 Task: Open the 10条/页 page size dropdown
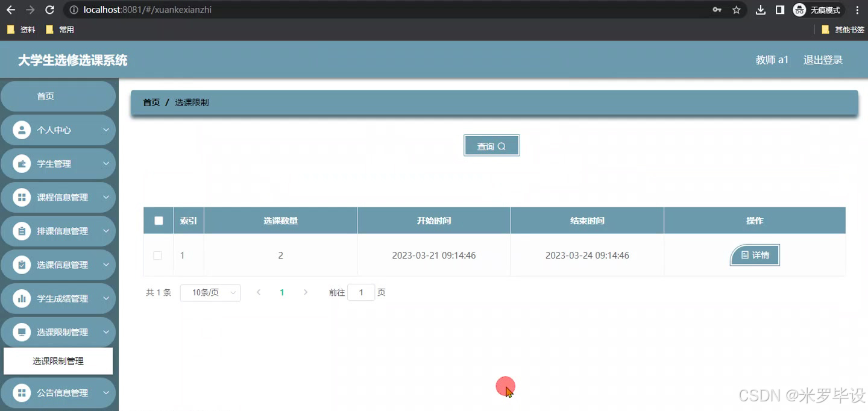point(210,293)
